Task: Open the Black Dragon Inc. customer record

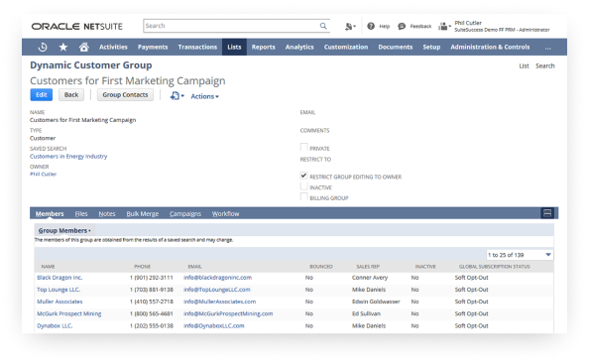Action: point(59,278)
